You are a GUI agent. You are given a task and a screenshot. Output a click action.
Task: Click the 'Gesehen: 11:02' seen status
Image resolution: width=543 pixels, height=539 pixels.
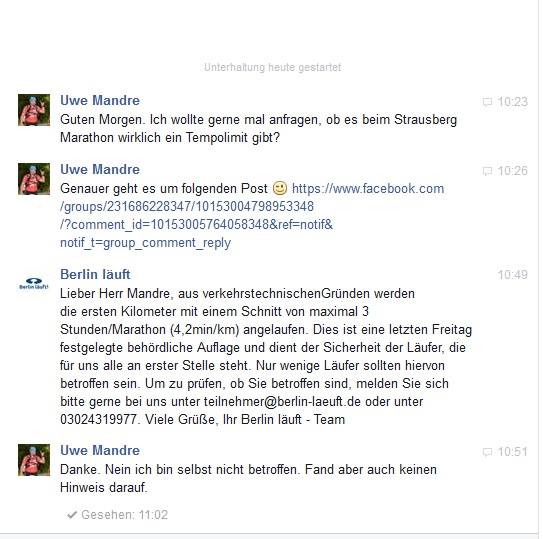(124, 515)
